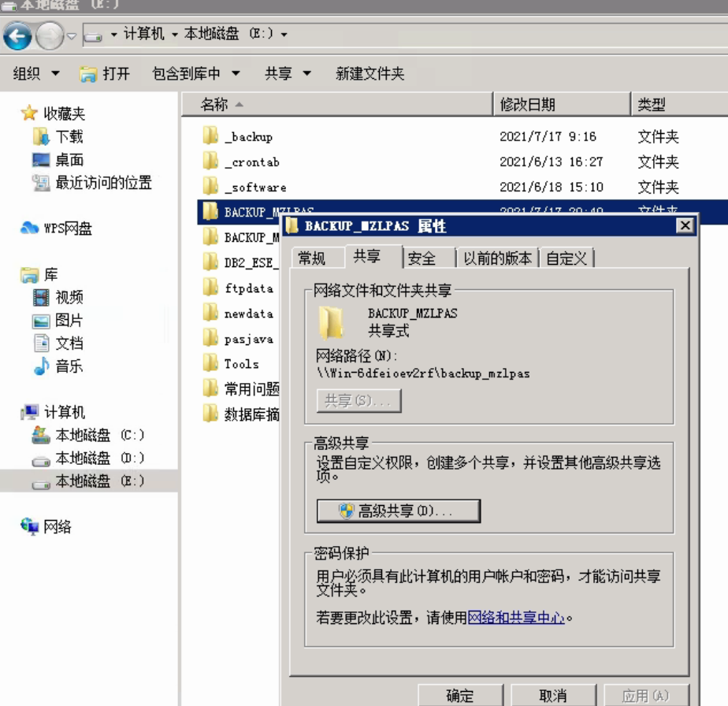Viewport: 728px width, 706px height.
Task: Select the 桌面 desktop shortcut
Action: pyautogui.click(x=69, y=160)
